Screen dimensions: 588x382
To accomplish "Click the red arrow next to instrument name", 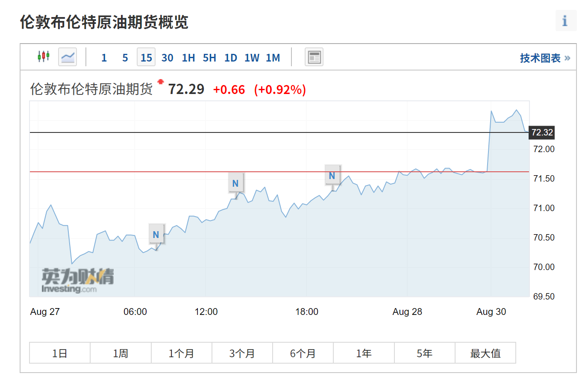I will 161,82.
